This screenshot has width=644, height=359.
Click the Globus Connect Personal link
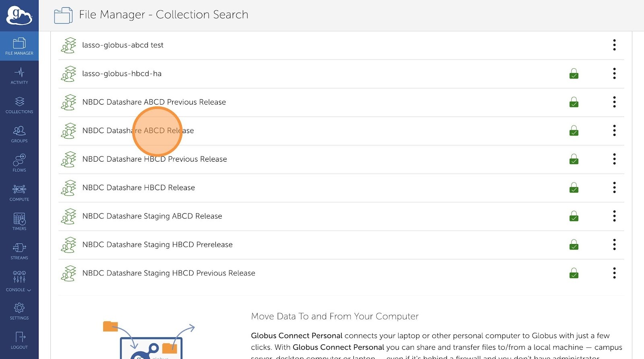[297, 336]
